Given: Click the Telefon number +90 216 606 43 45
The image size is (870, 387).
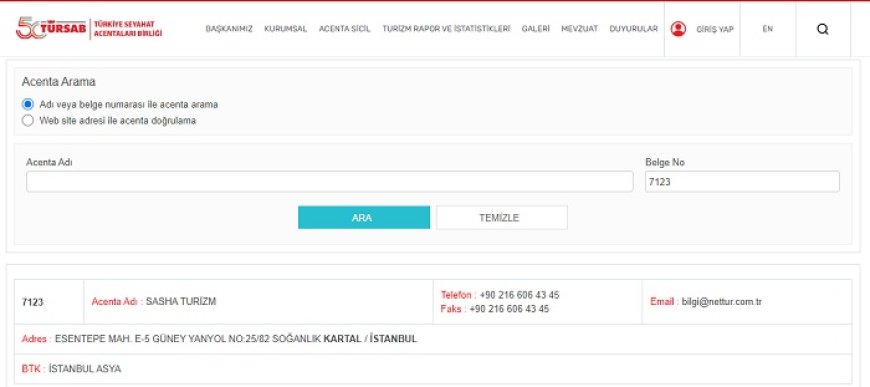Looking at the screenshot, I should (519, 295).
